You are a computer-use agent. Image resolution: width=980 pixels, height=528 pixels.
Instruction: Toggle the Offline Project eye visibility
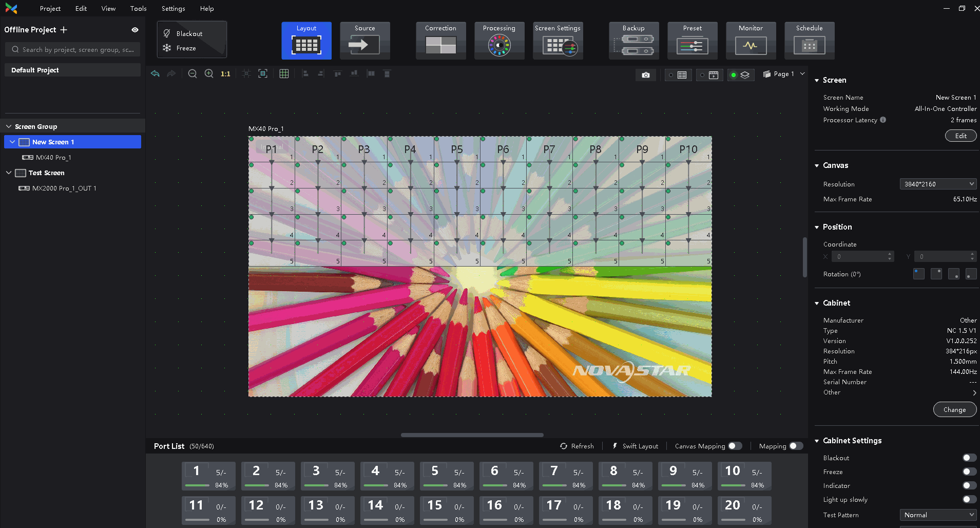click(135, 30)
